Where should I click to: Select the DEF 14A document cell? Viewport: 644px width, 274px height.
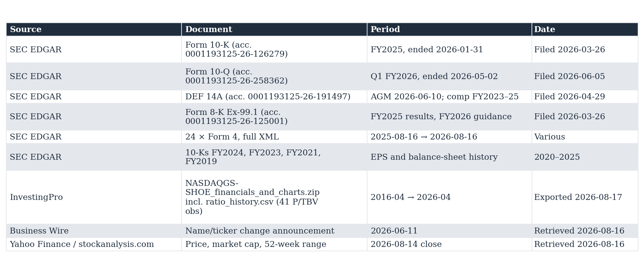click(x=274, y=97)
